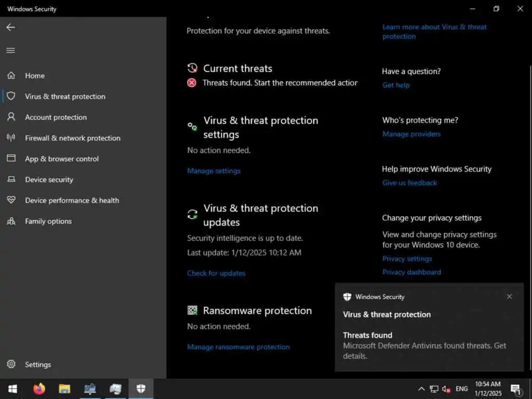
Task: Click the Device security laptop icon
Action: coord(11,179)
